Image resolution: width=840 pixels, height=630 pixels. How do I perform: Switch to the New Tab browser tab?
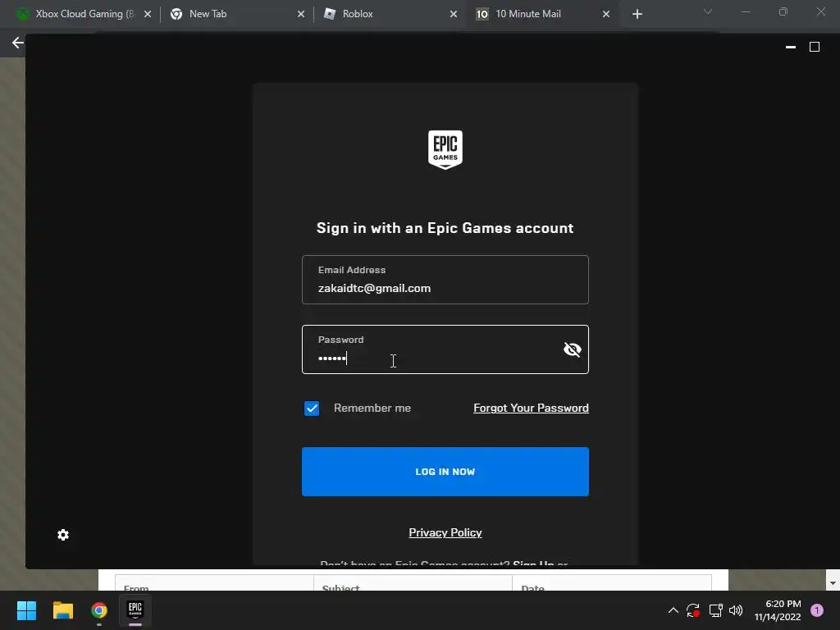coord(235,14)
